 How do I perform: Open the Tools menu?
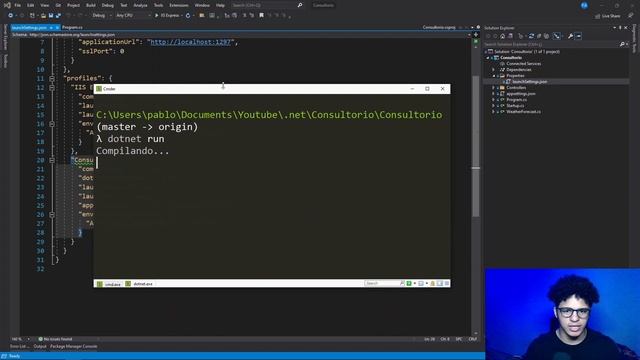(158, 5)
